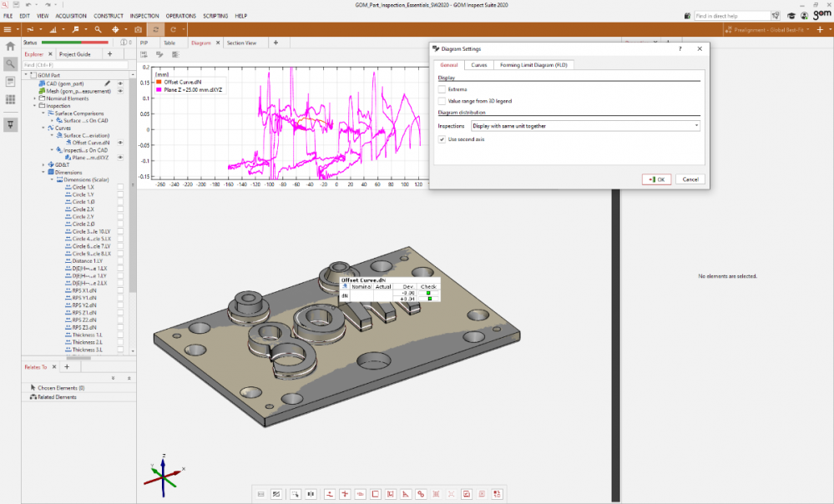
Task: Toggle visibility eye of Plane dXYZ row
Action: [x=120, y=158]
